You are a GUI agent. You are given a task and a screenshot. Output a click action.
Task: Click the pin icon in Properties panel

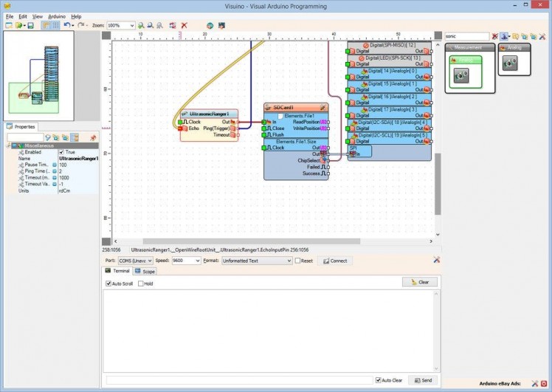[93, 137]
